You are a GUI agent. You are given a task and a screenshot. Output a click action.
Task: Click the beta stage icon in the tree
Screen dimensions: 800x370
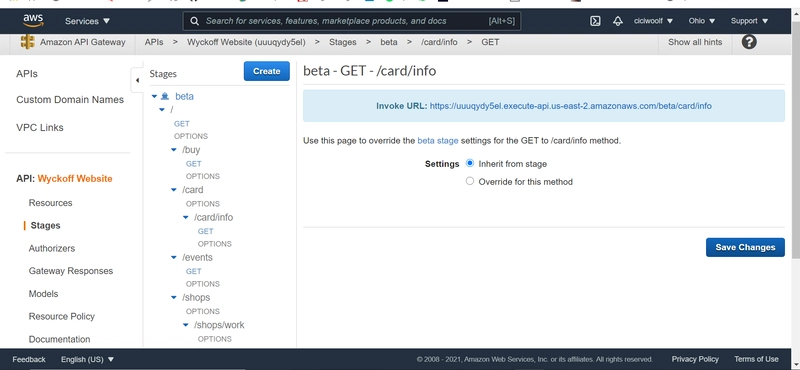pyautogui.click(x=165, y=96)
